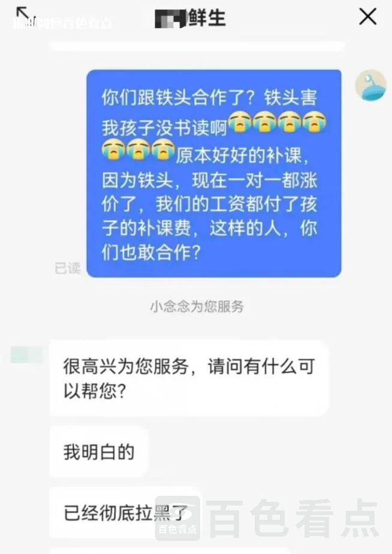
Task: Close the chat with the X icon
Action: pos(367,17)
